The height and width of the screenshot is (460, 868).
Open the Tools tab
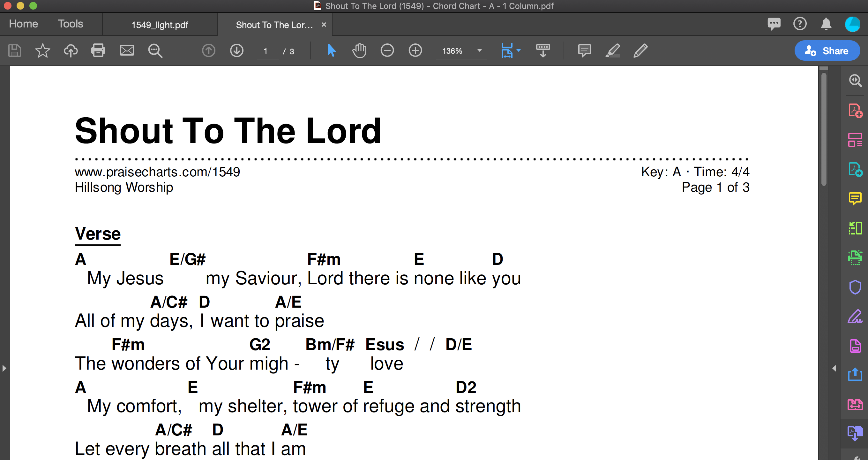[70, 24]
